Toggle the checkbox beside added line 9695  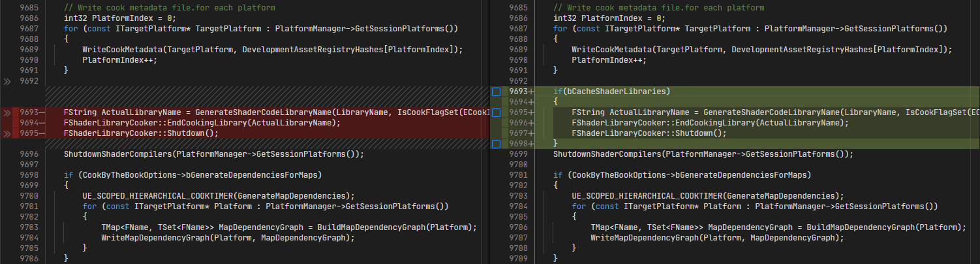pyautogui.click(x=496, y=113)
